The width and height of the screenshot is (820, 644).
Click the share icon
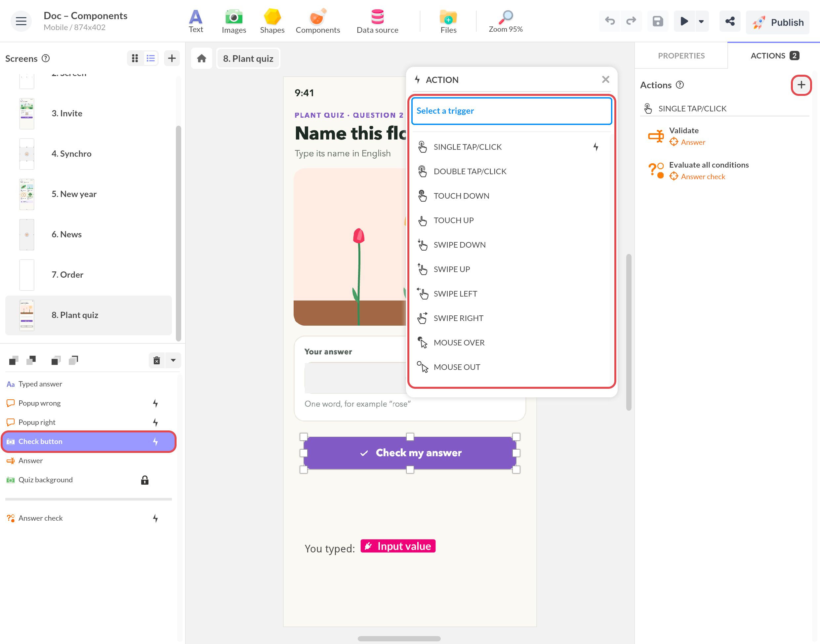[x=729, y=21]
